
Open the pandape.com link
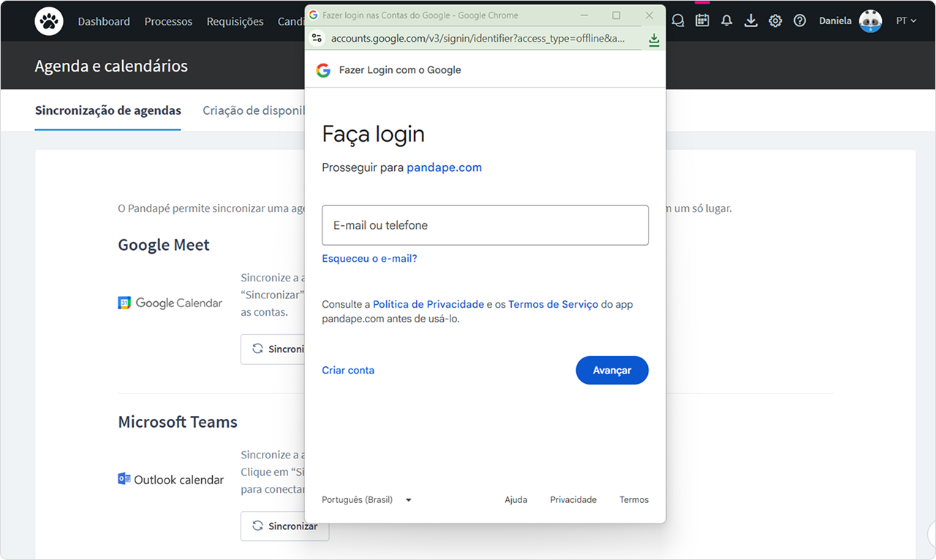coord(445,167)
